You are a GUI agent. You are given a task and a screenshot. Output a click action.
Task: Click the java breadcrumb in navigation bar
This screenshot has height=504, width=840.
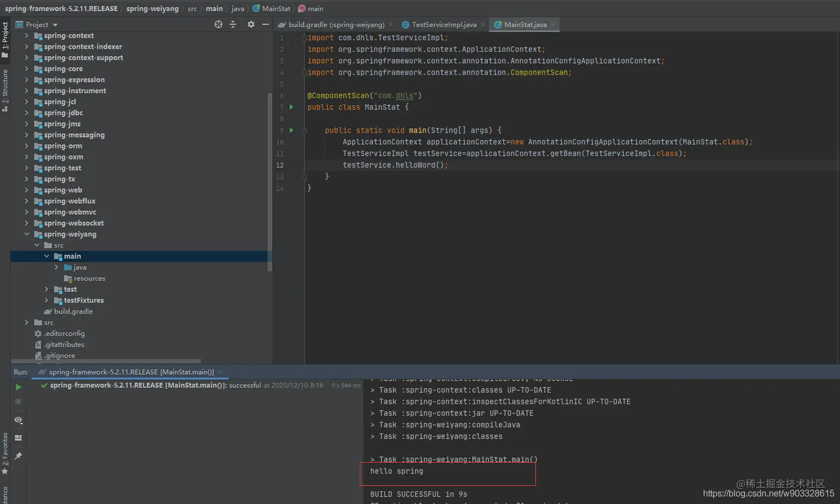coord(238,8)
